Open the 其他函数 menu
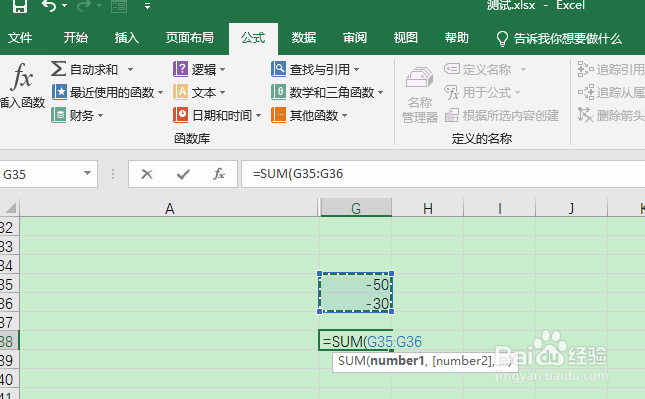The image size is (645, 399). (x=309, y=115)
